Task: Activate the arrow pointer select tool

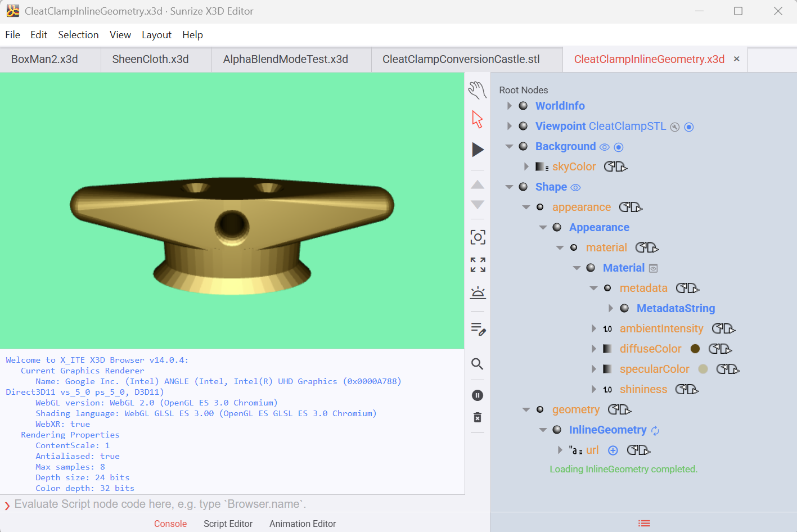Action: click(477, 119)
